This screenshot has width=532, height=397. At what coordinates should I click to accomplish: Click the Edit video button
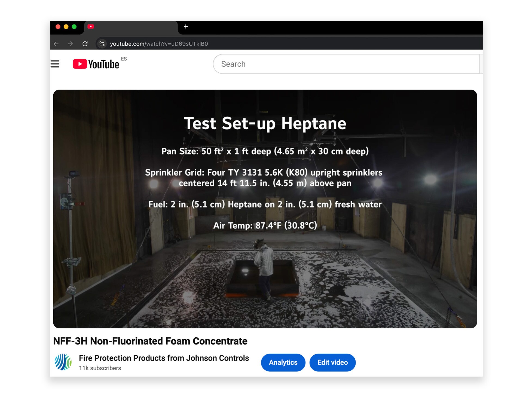click(x=332, y=362)
